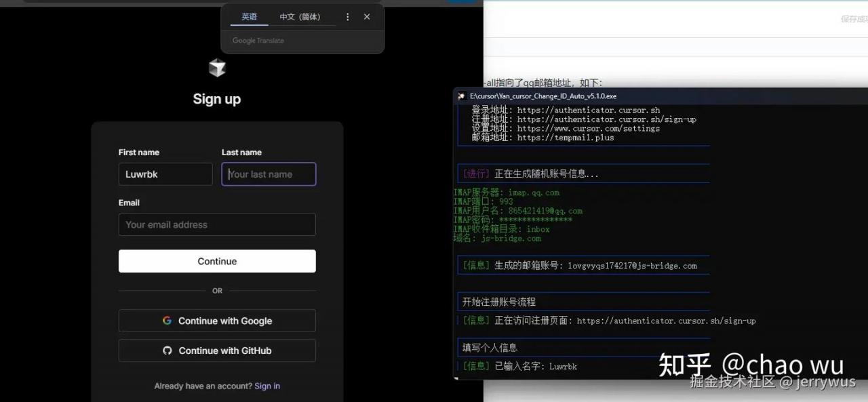This screenshot has height=402, width=868.
Task: Click the Google logo icon
Action: click(167, 321)
